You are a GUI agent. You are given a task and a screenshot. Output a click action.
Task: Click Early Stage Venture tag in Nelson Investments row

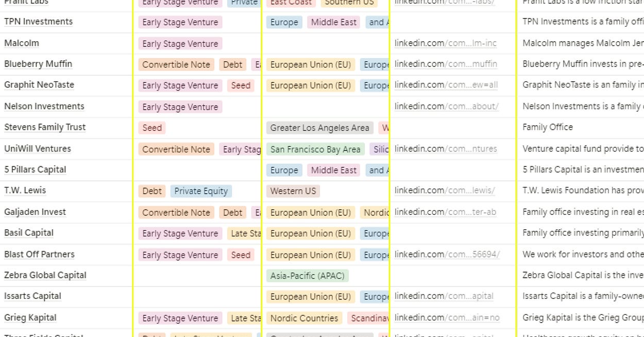point(180,107)
